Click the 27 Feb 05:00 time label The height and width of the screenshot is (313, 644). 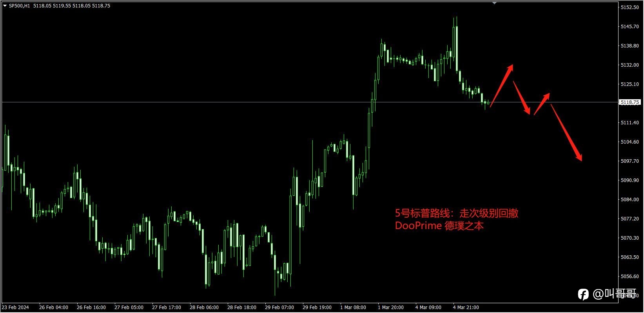pyautogui.click(x=129, y=308)
